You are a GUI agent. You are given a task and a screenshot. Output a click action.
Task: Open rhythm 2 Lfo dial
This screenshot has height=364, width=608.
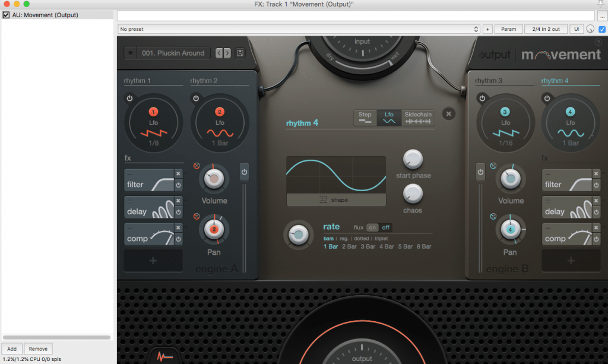(220, 124)
